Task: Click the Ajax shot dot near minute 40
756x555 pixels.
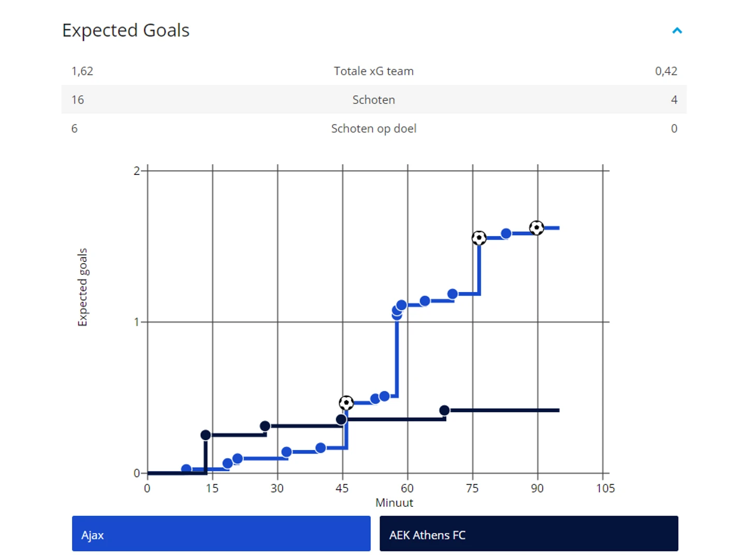Action: pyautogui.click(x=321, y=448)
